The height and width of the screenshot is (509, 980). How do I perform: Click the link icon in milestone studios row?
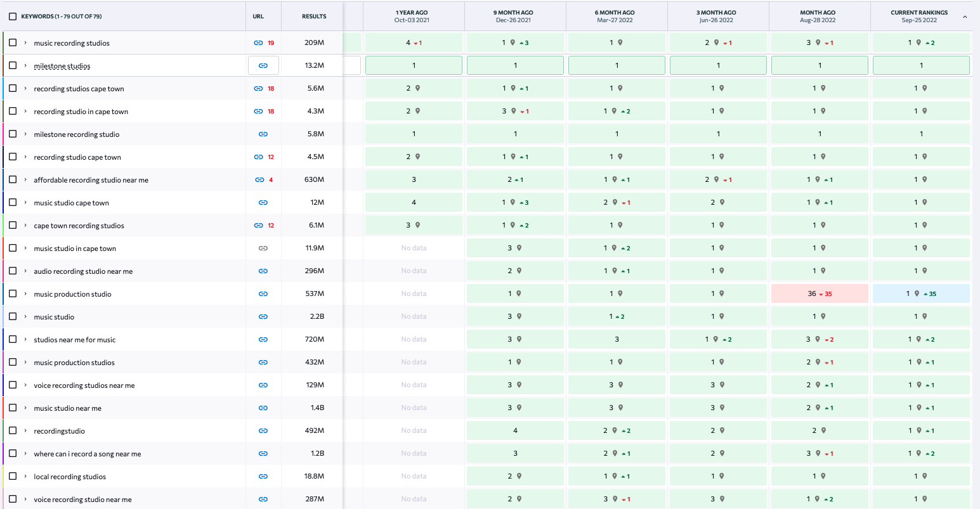pyautogui.click(x=263, y=66)
